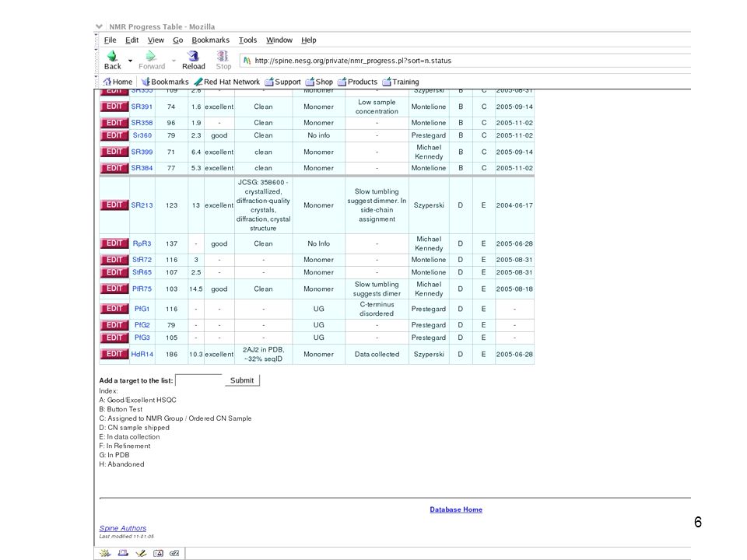Open the Products bookmark

[357, 82]
